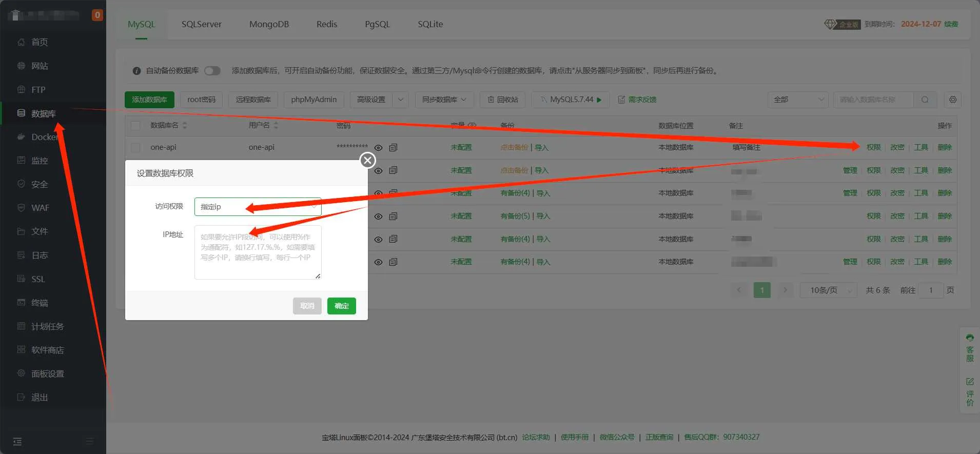Click the 添加数据库 button
This screenshot has height=454, width=980.
coord(149,100)
